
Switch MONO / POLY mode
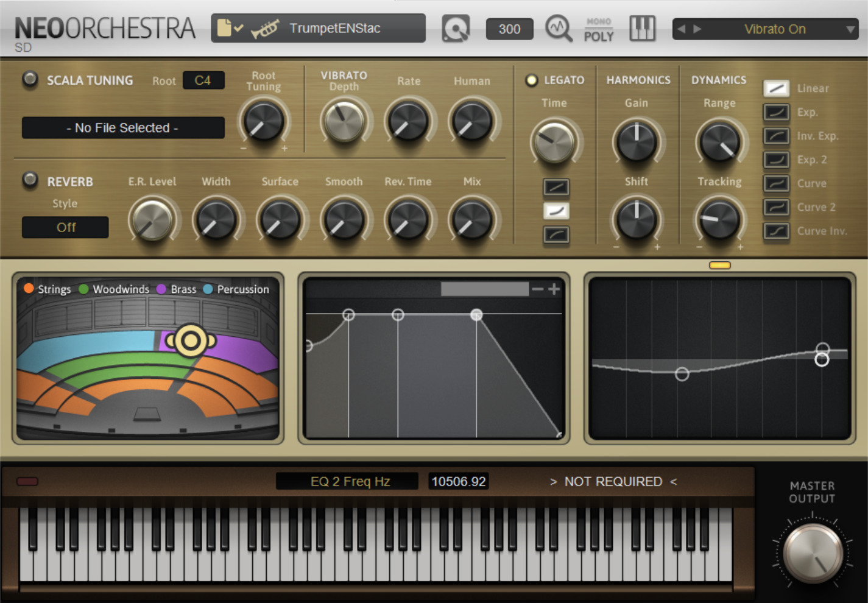(x=599, y=30)
